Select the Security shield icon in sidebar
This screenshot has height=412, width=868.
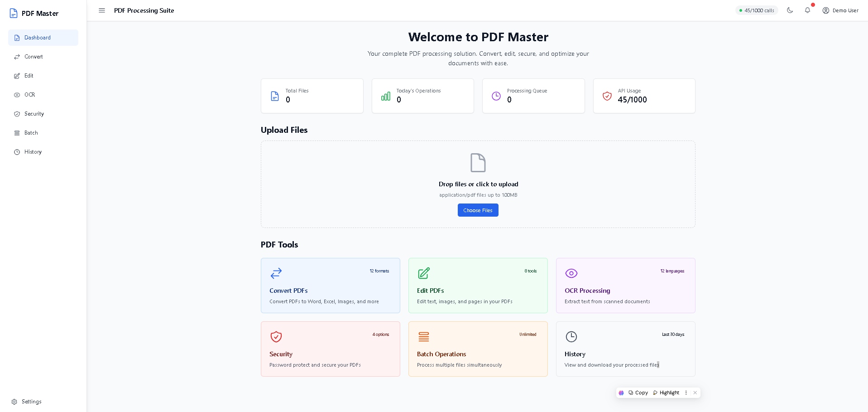tap(17, 114)
